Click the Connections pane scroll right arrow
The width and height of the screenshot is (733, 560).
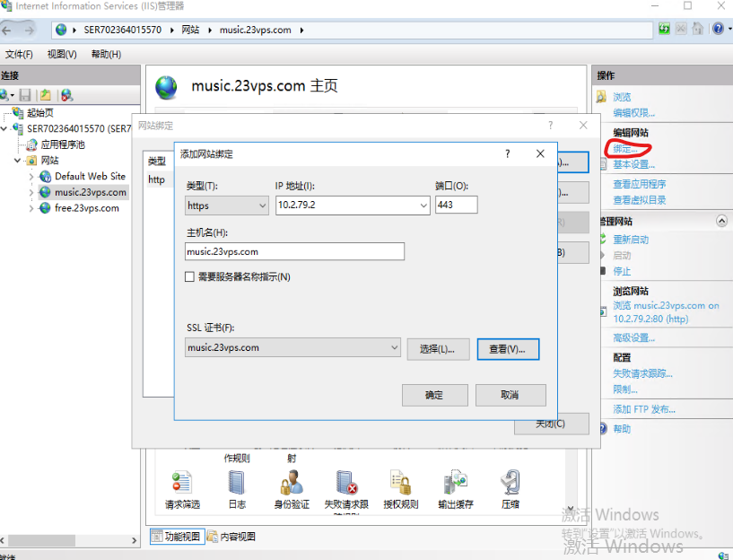135,540
